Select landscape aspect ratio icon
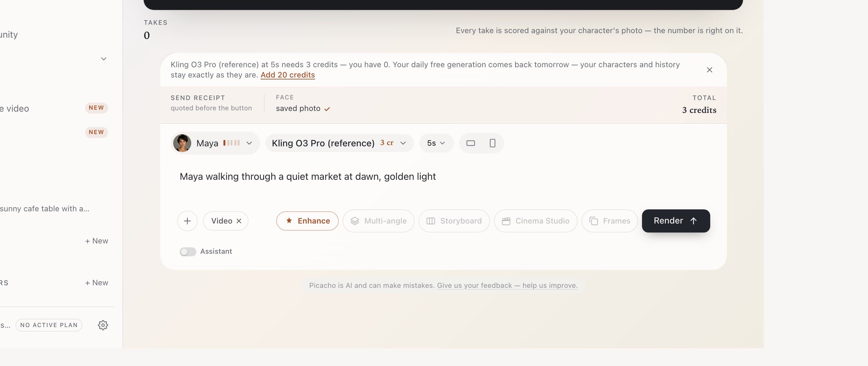The height and width of the screenshot is (366, 868). (x=470, y=143)
